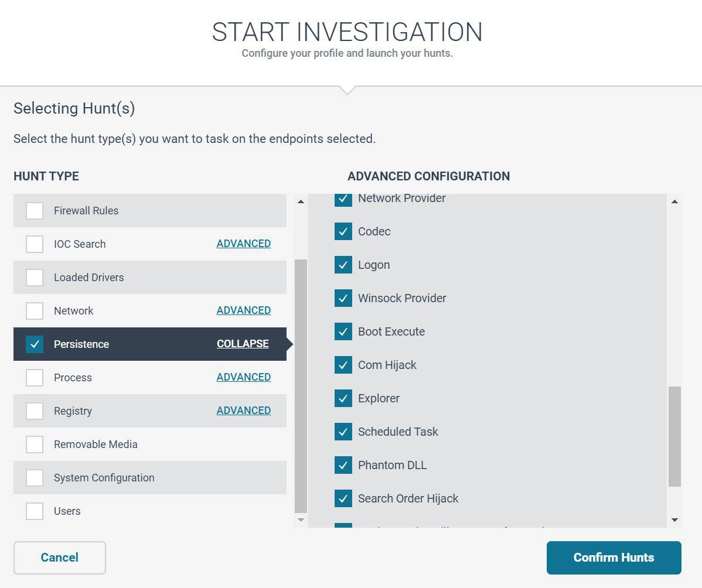
Task: Click the advanced configuration scroll-down arrow
Action: coord(674,520)
